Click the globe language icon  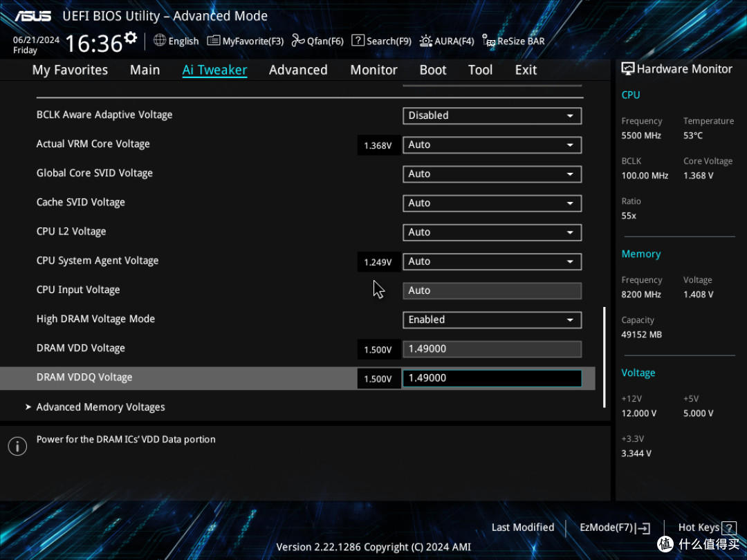[160, 41]
